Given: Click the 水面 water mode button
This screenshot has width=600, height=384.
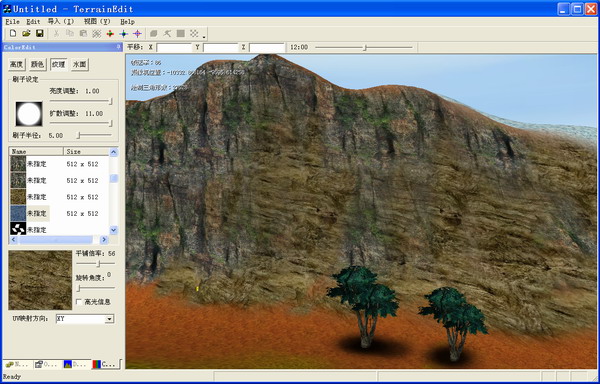Looking at the screenshot, I should click(x=80, y=65).
